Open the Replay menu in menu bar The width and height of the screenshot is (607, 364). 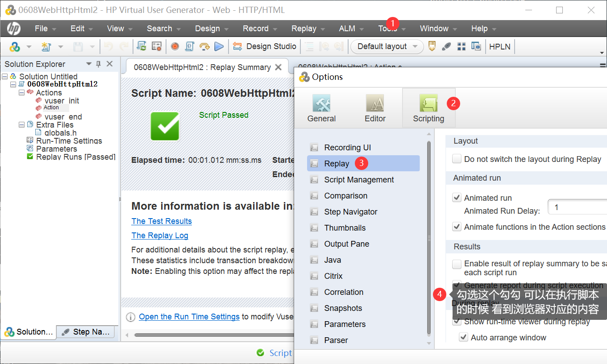(x=308, y=29)
